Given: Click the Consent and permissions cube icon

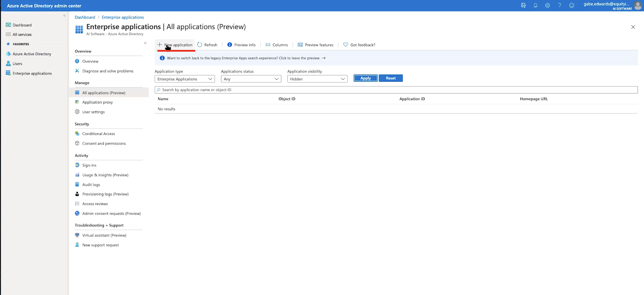Looking at the screenshot, I should click(77, 143).
